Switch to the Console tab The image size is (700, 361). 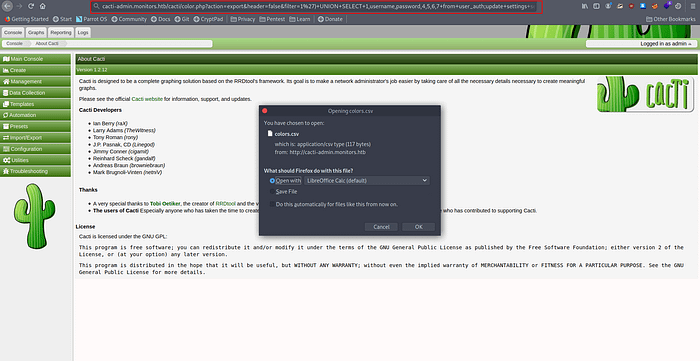13,33
